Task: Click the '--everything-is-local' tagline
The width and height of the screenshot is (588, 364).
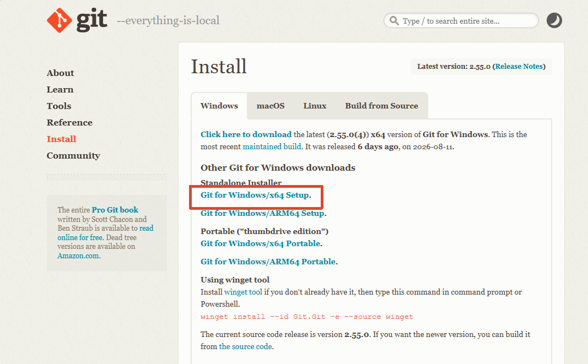Action: click(168, 20)
